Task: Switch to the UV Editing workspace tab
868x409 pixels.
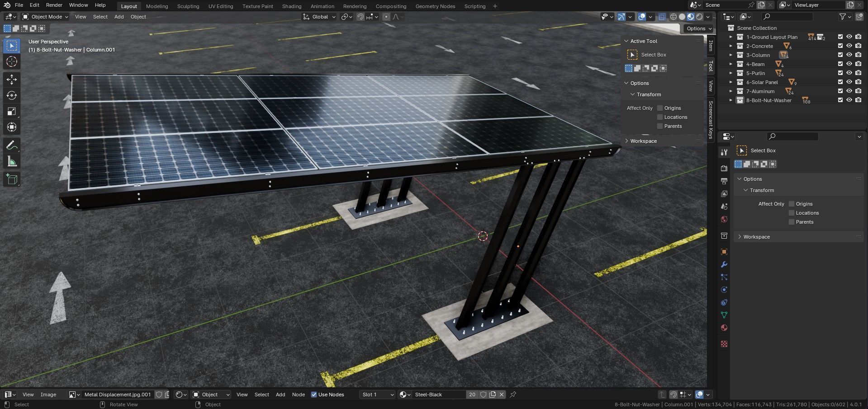Action: click(x=221, y=6)
